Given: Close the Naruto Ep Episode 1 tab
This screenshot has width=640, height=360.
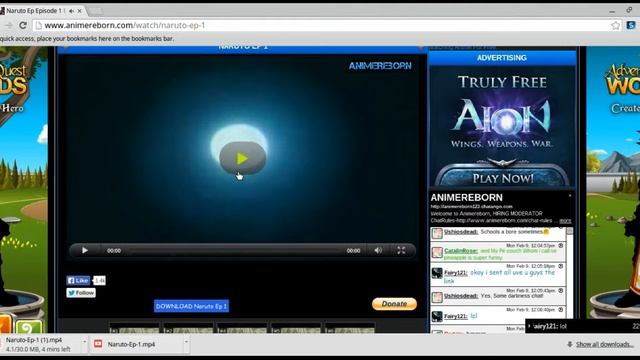Looking at the screenshot, I should 80,11.
